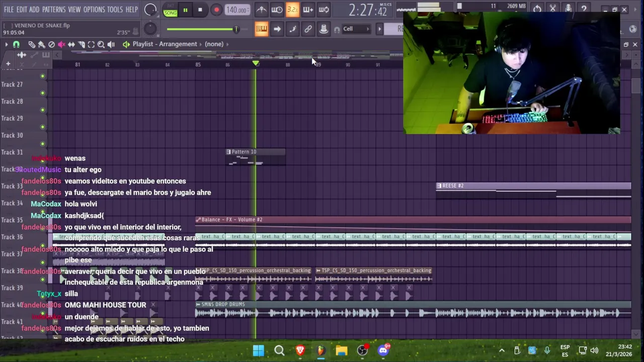Select the playlist Delete tool

(x=51, y=44)
